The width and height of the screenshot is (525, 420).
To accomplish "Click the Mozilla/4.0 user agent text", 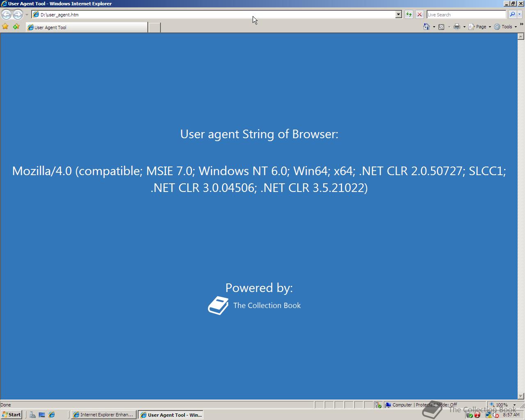I will pos(259,179).
